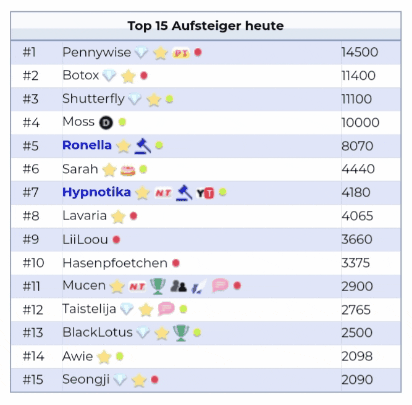Click the PI badge next to Pennywise

[x=181, y=53]
